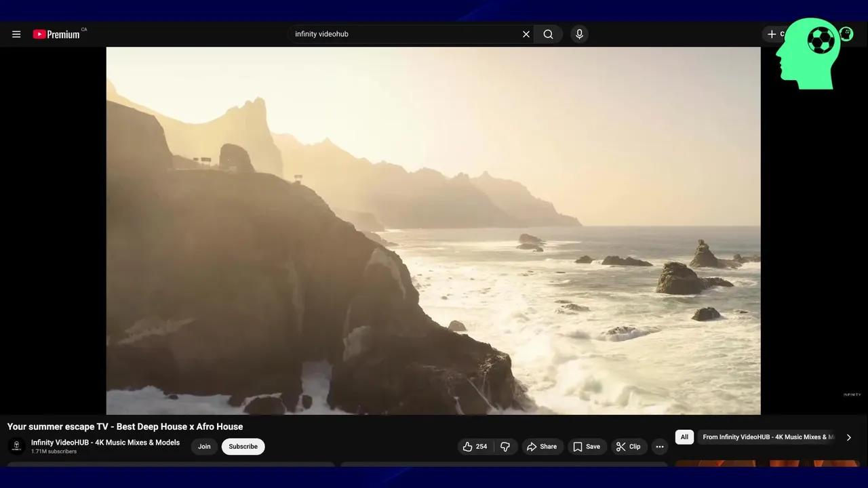The width and height of the screenshot is (868, 488).
Task: Clear the search box text
Action: (x=526, y=34)
